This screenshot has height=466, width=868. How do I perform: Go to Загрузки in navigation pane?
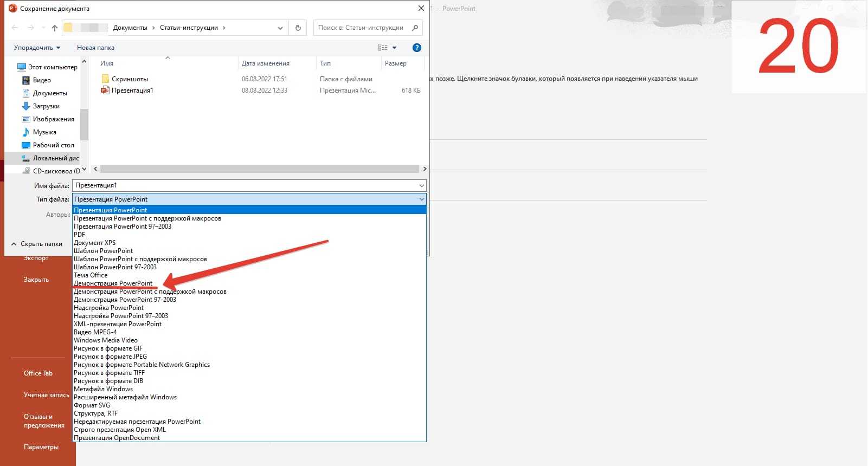tap(46, 106)
